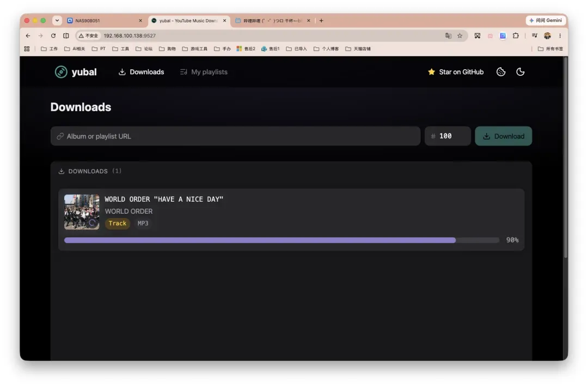Viewport: 588px width, 387px height.
Task: Open a new tab with plus button
Action: pyautogui.click(x=321, y=21)
